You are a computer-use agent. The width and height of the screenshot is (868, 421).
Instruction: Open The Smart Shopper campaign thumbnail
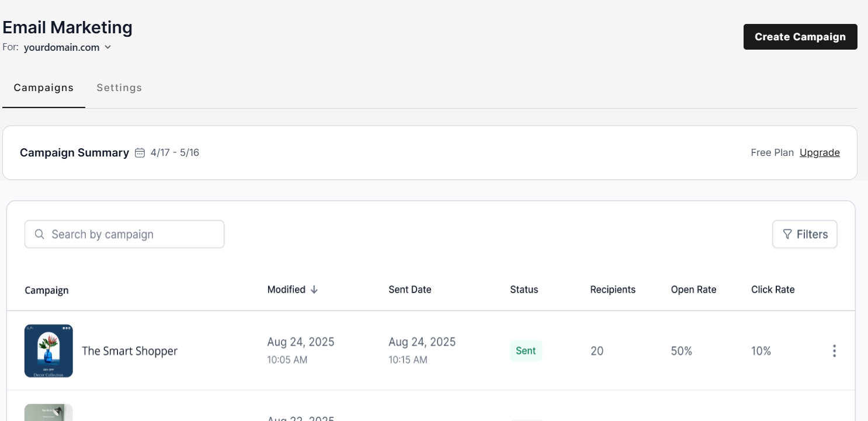[48, 351]
